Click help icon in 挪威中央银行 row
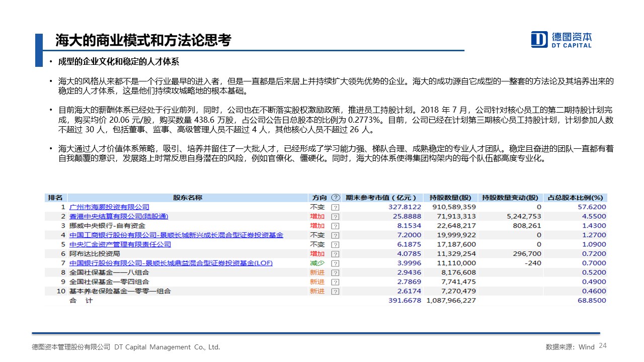644x362 pixels. pos(336,226)
